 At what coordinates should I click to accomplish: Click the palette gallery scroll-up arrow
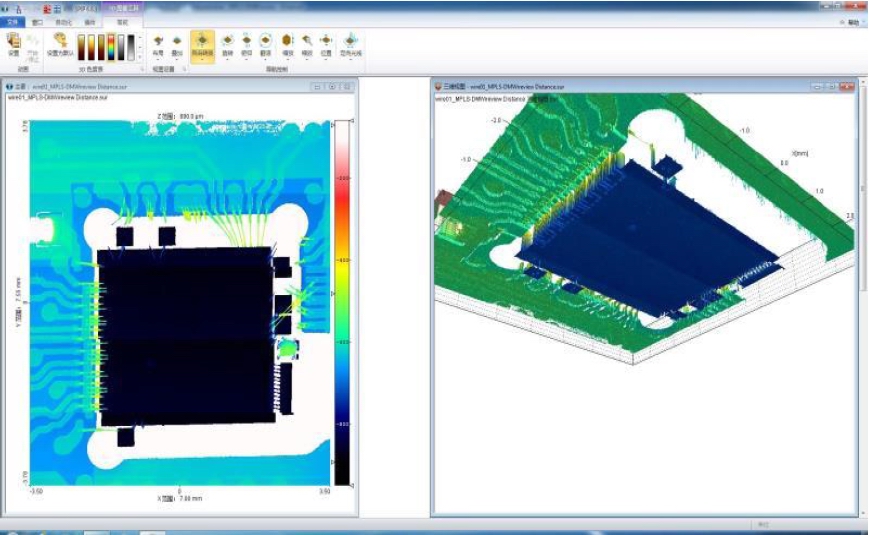click(x=140, y=38)
